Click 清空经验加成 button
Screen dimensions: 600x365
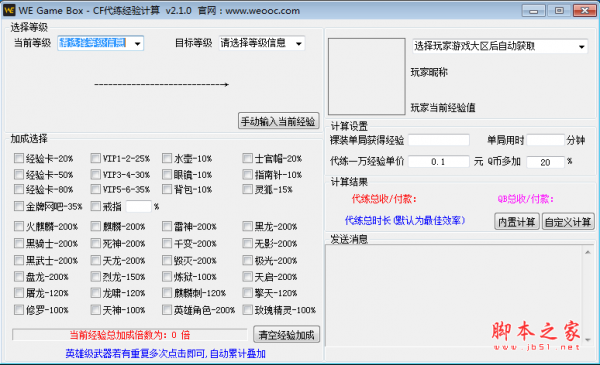pos(286,334)
